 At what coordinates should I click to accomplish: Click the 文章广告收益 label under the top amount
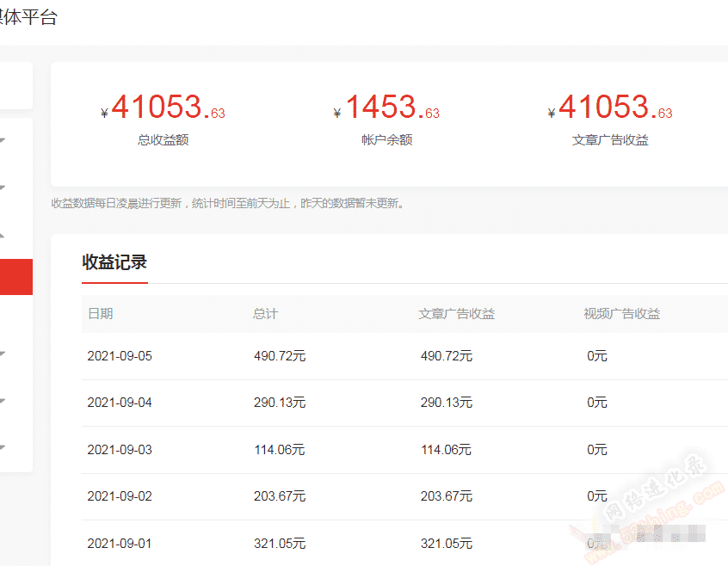(610, 139)
